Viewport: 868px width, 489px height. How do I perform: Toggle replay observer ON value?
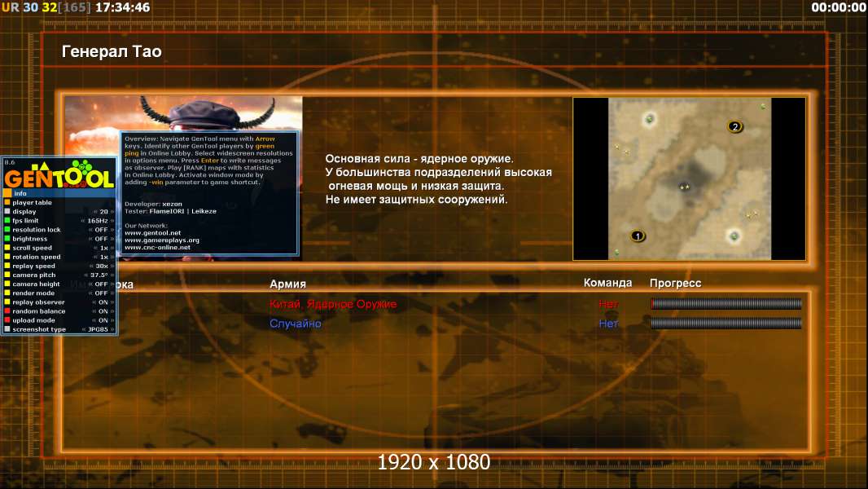[103, 302]
